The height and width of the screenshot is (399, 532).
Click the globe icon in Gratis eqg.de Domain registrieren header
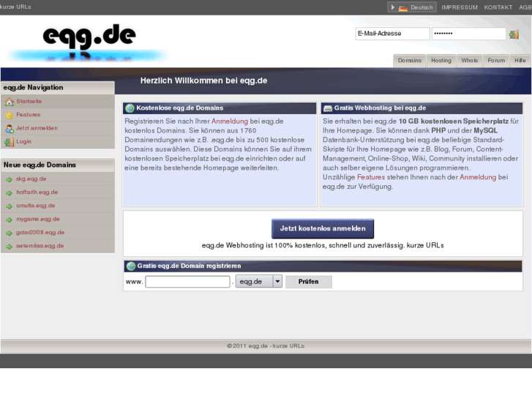tap(131, 266)
